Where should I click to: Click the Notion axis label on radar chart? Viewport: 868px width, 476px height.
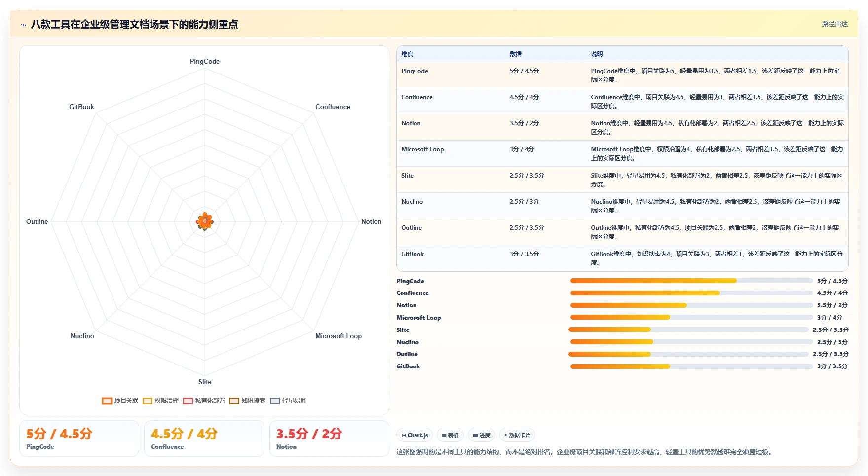pyautogui.click(x=371, y=222)
